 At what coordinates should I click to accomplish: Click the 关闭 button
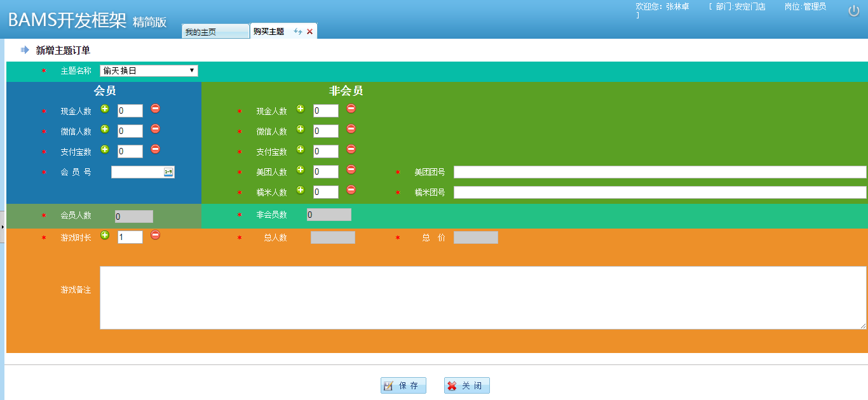[x=467, y=385]
